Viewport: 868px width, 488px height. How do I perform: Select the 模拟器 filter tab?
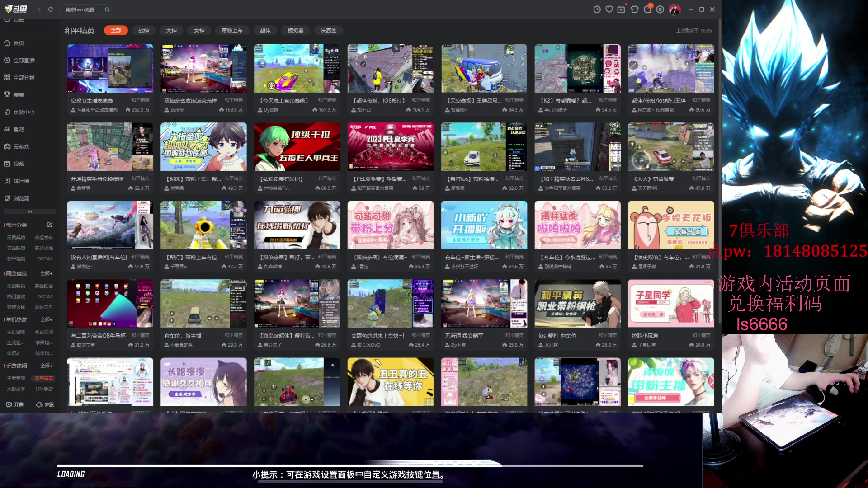point(296,31)
